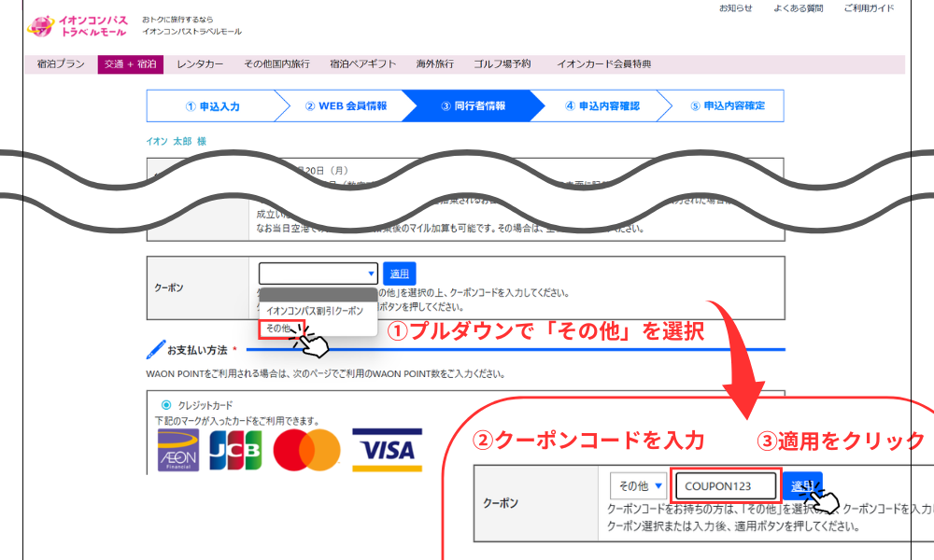This screenshot has height=560, width=934.
Task: Open the よくある質問 link
Action: (x=798, y=8)
